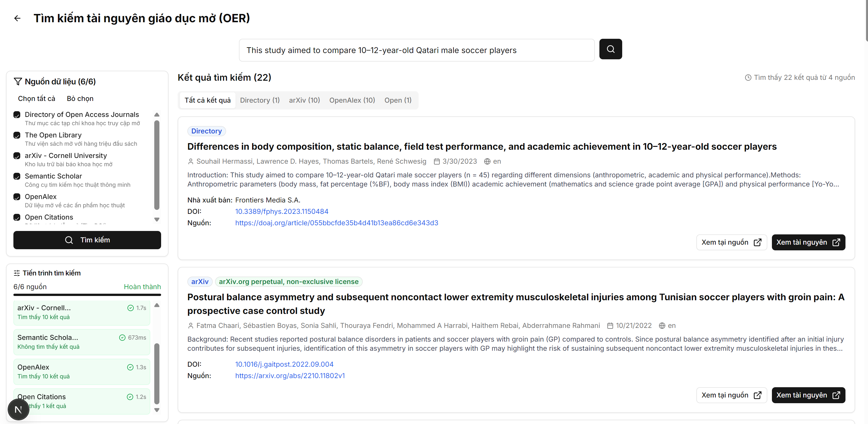Image resolution: width=868 pixels, height=424 pixels.
Task: Click Chọn tất cả to select all sources
Action: [x=36, y=99]
